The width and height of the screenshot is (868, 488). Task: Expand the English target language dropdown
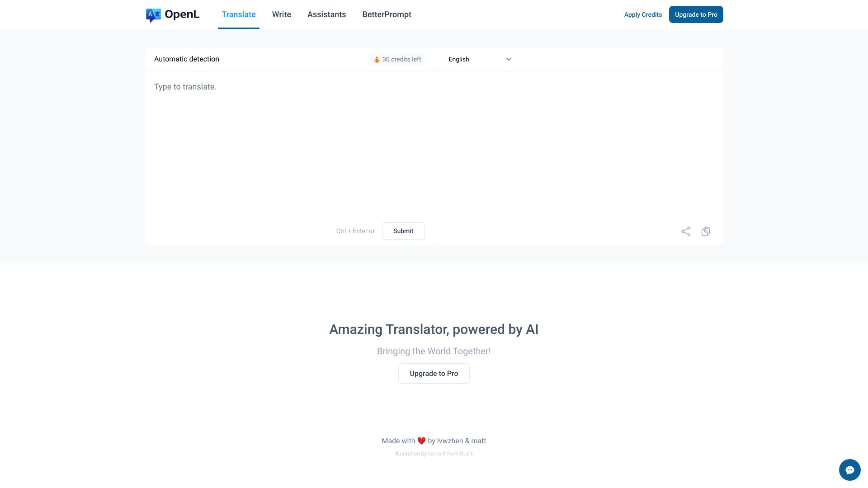[480, 59]
